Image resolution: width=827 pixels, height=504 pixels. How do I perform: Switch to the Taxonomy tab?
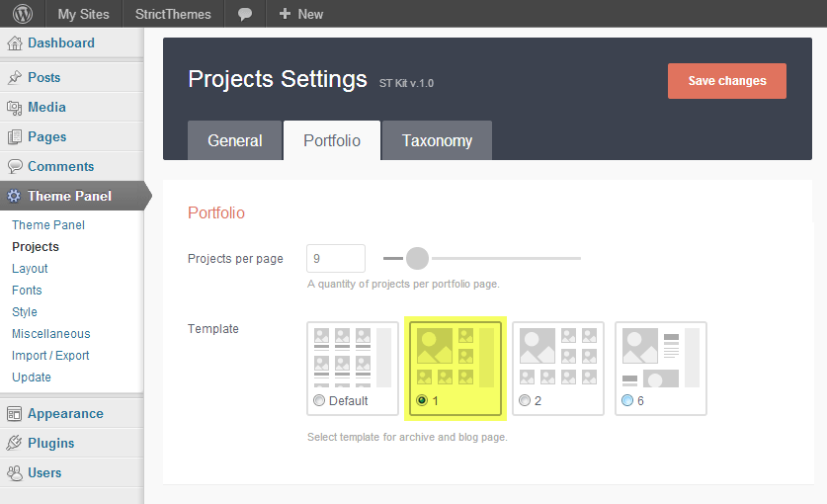click(437, 140)
